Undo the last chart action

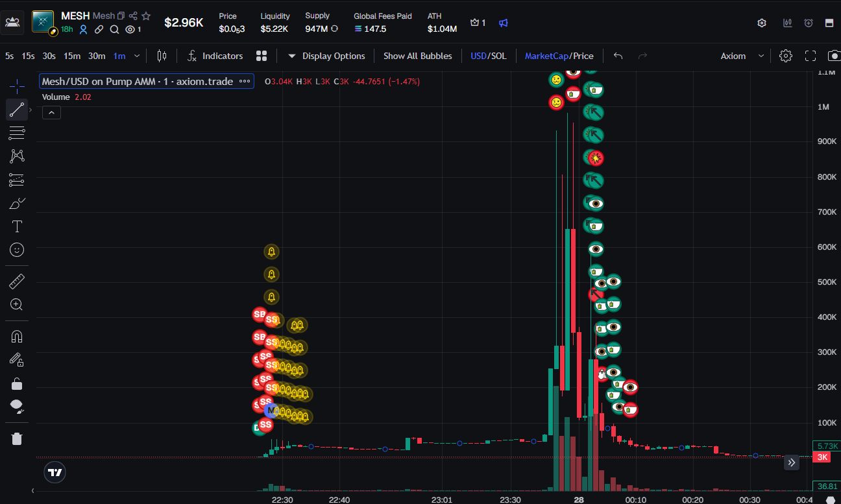(618, 56)
